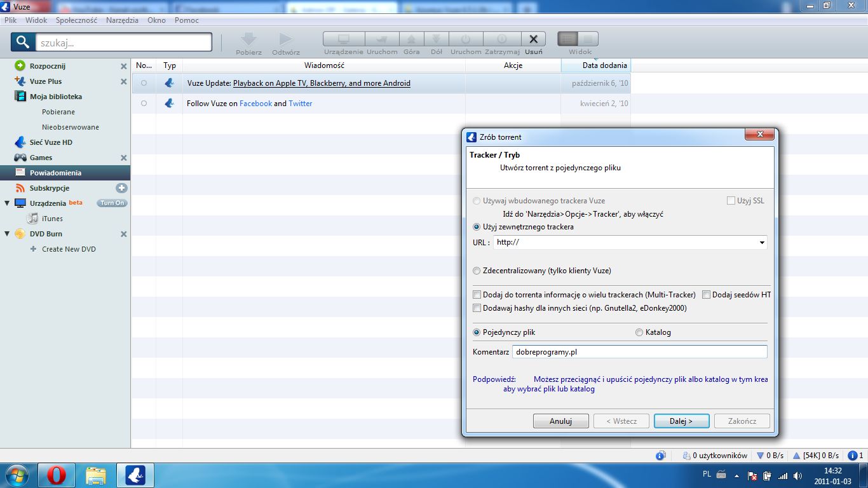
Task: Click the Urządzenie toolbar icon
Action: point(344,39)
